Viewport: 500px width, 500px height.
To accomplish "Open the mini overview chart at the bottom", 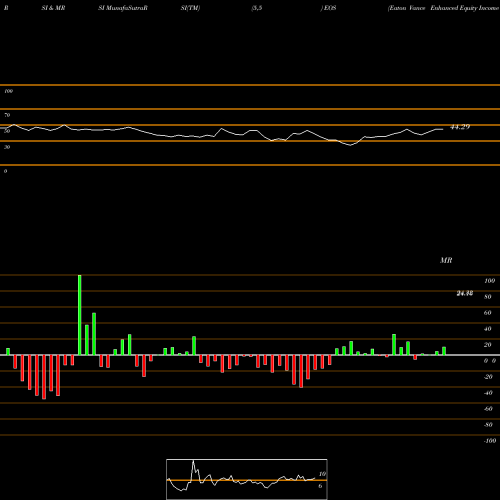I will (247, 479).
